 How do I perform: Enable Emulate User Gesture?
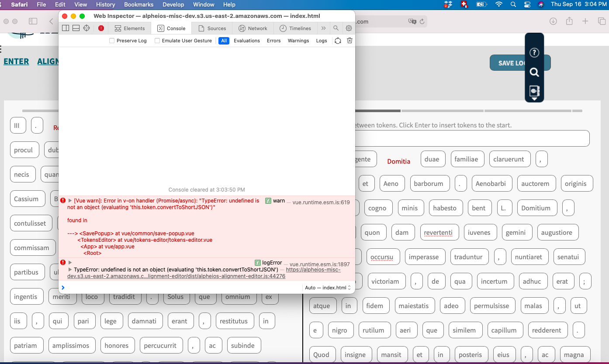(157, 40)
